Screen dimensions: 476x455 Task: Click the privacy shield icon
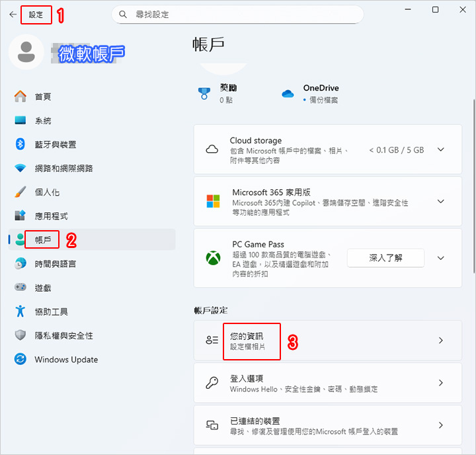(x=20, y=335)
